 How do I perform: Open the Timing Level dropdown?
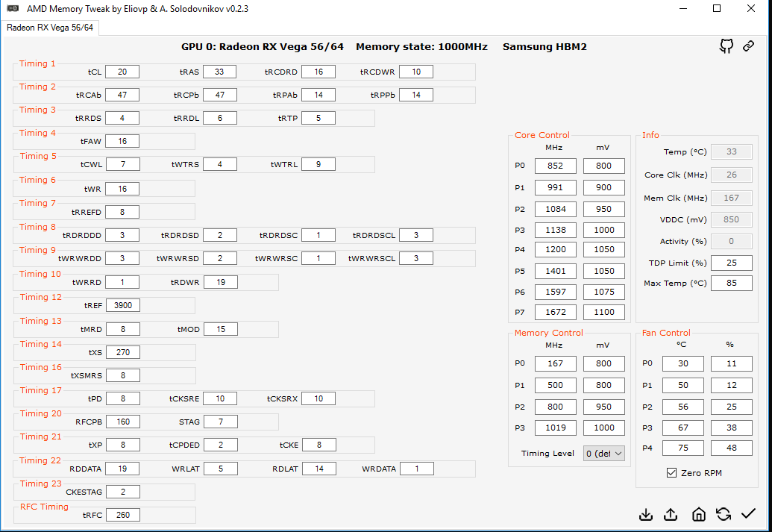click(x=603, y=454)
